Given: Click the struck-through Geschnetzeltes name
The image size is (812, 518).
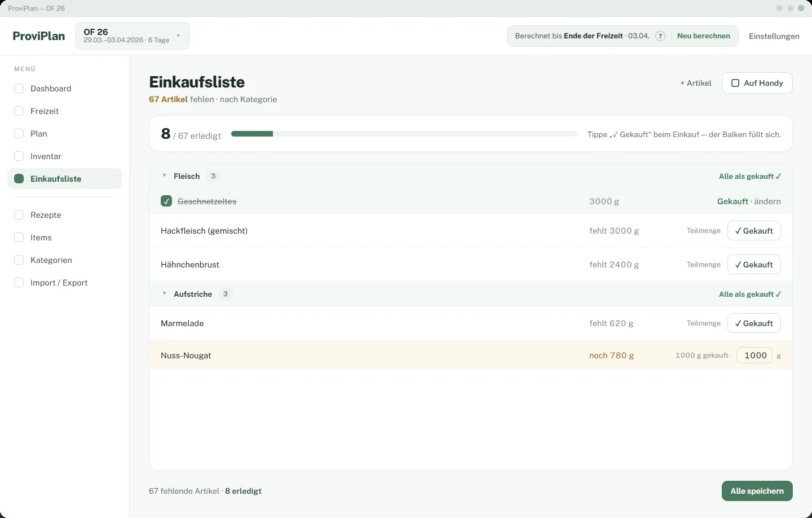Looking at the screenshot, I should tap(207, 201).
